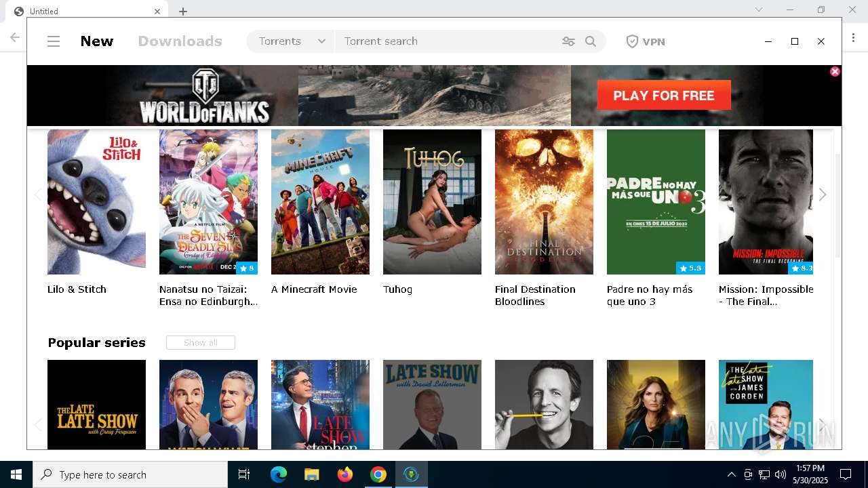
Task: Click the "A Minecraft Movie" title text
Action: pos(314,289)
